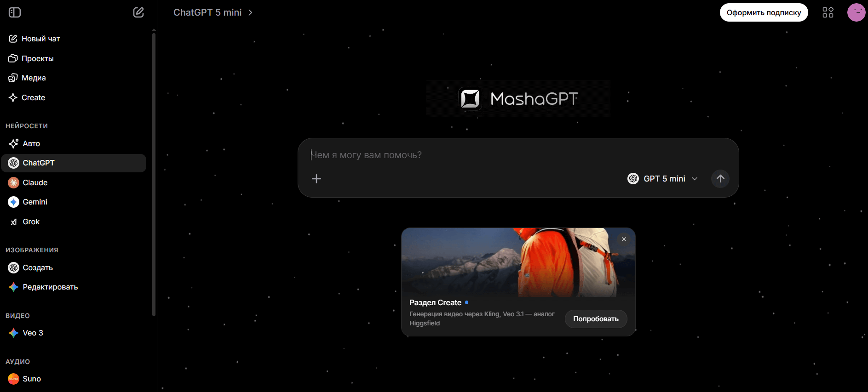The width and height of the screenshot is (868, 392).
Task: Select the Claude neural network
Action: (x=35, y=182)
